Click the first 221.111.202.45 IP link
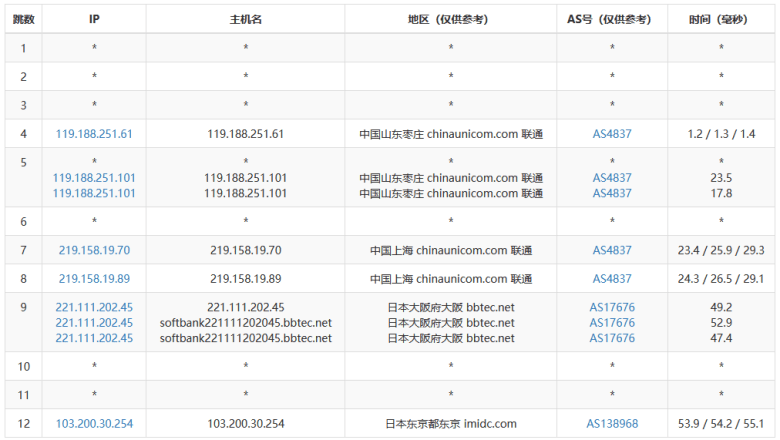 point(94,307)
